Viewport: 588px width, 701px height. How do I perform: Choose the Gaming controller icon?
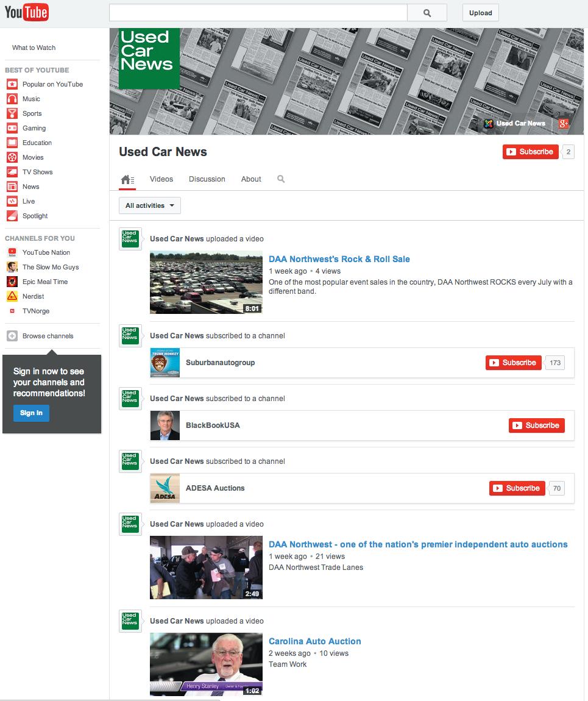(12, 128)
